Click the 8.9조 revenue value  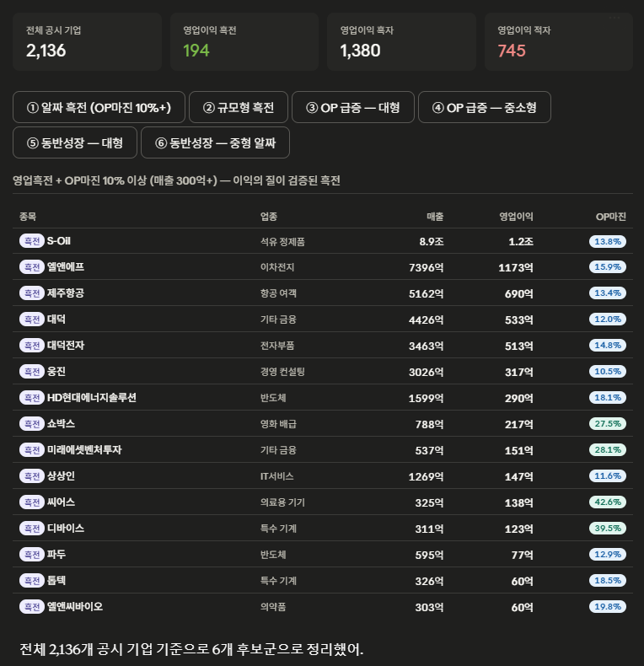click(432, 241)
